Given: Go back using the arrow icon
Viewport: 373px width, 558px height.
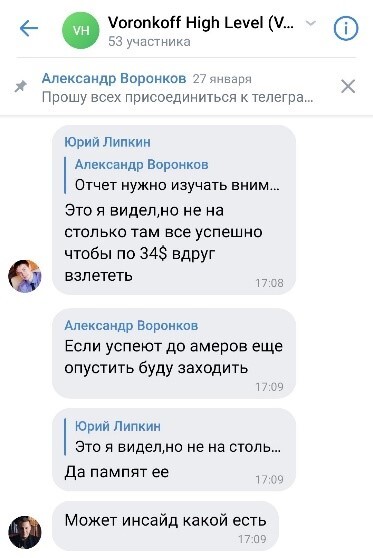Looking at the screenshot, I should tap(28, 28).
